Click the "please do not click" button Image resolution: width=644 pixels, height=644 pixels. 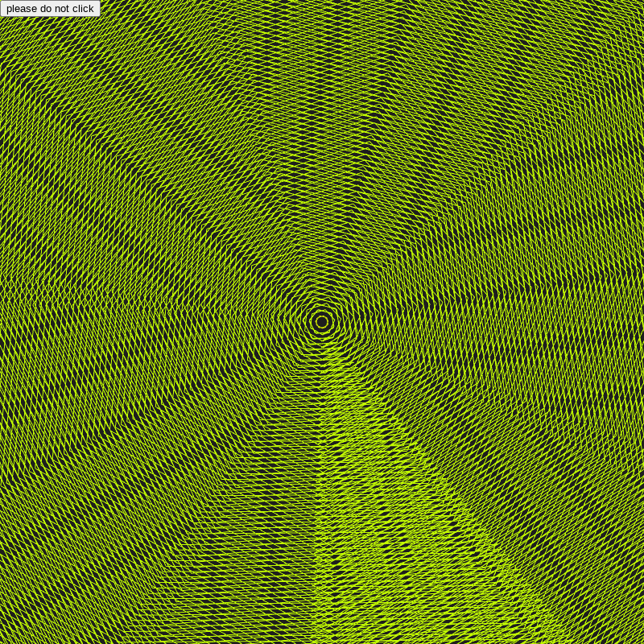[50, 8]
